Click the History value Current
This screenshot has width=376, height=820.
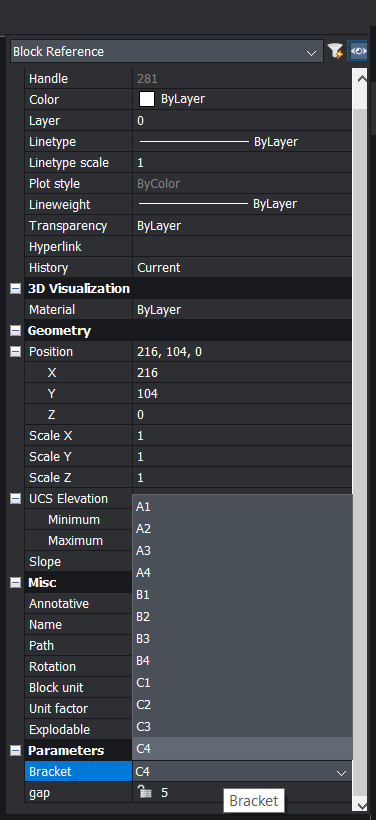pyautogui.click(x=242, y=267)
